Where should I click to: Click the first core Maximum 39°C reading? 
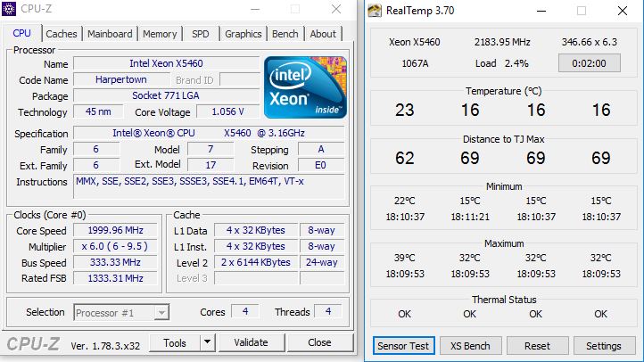click(405, 258)
